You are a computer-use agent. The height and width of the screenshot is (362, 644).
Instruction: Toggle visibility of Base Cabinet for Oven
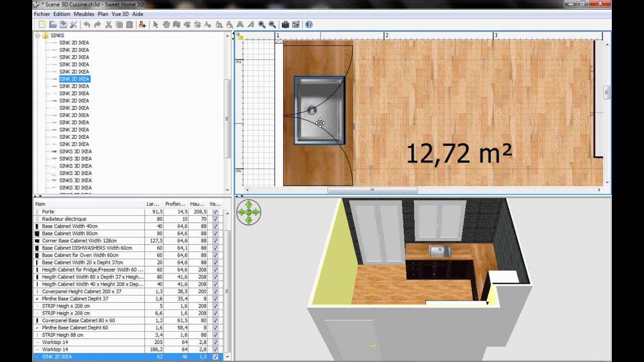pos(215,255)
